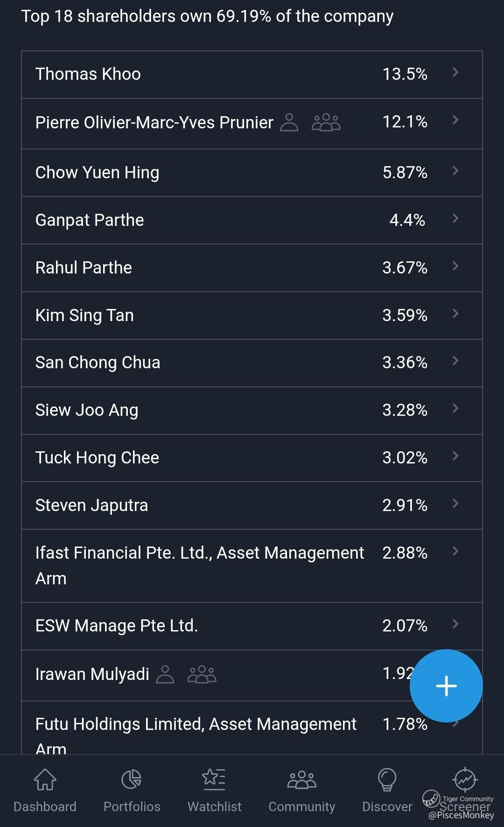Viewport: 504px width, 827px height.
Task: Select Ganpat Parthe shareholder name
Action: pos(90,220)
